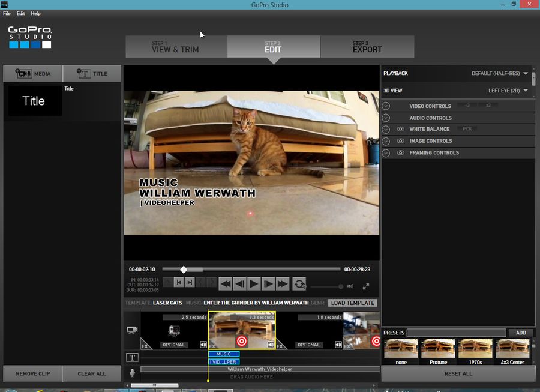Image resolution: width=540 pixels, height=392 pixels.
Task: Switch to Step 3 Export tab
Action: 367,46
